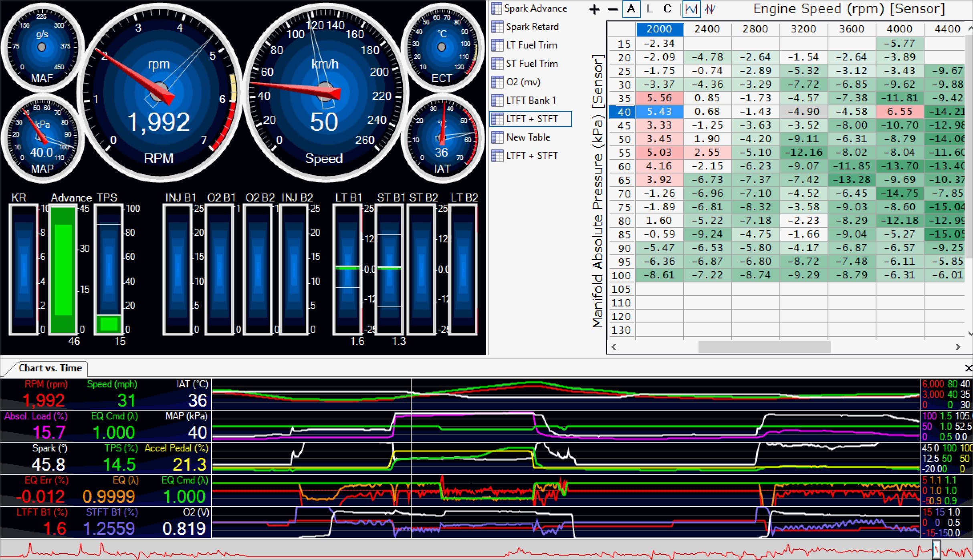Click the Engine Speed (rpm) [Sensor] axis title
The image size is (973, 560).
849,9
